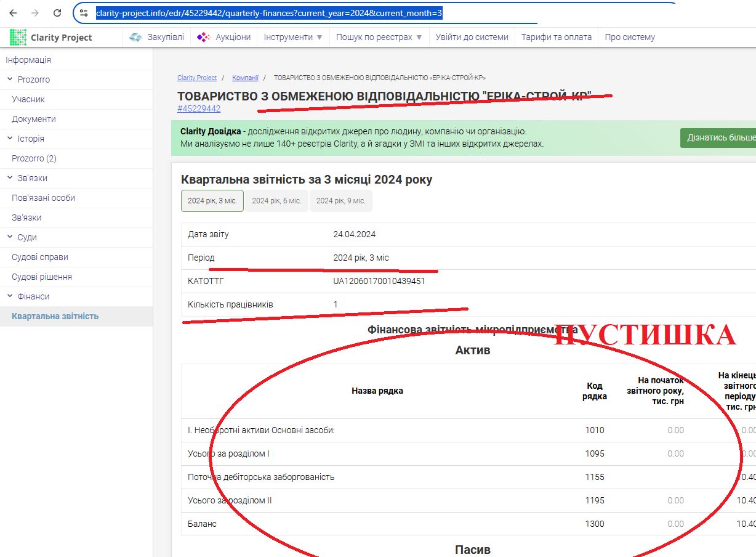This screenshot has height=557, width=756.
Task: Follow the Компанії breadcrumb link
Action: click(245, 78)
